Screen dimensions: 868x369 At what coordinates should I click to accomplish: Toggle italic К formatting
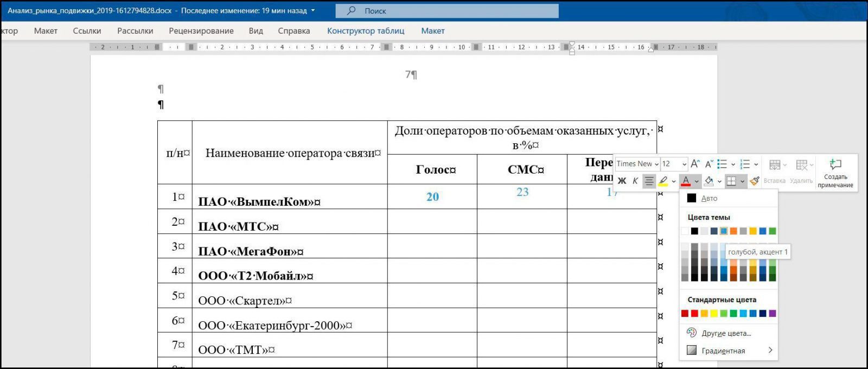635,181
